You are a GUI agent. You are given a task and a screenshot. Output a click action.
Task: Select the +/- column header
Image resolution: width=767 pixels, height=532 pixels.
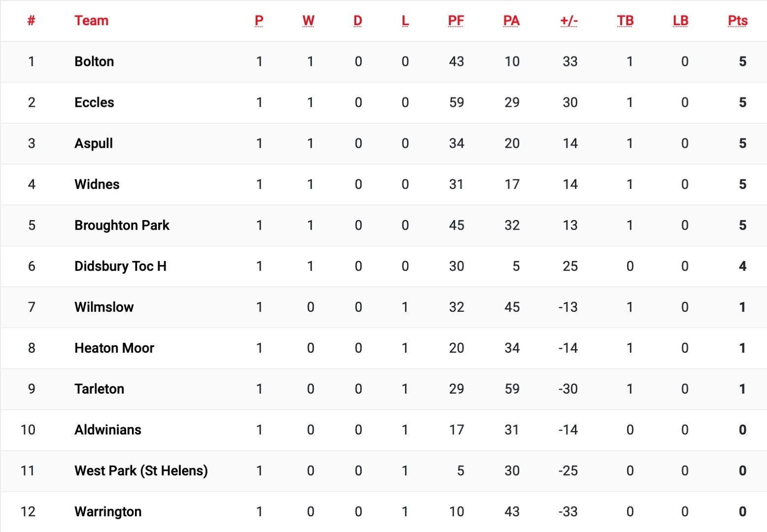tap(569, 21)
